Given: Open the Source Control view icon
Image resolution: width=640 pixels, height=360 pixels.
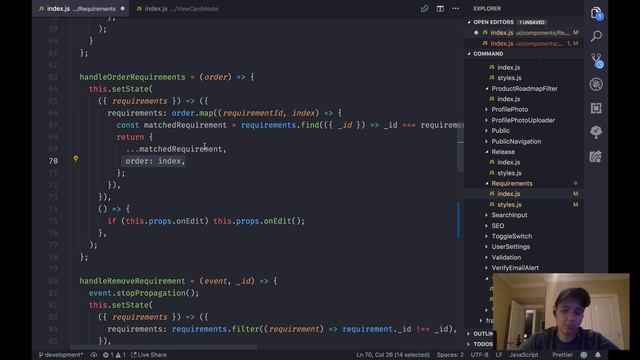Looking at the screenshot, I should point(596,60).
